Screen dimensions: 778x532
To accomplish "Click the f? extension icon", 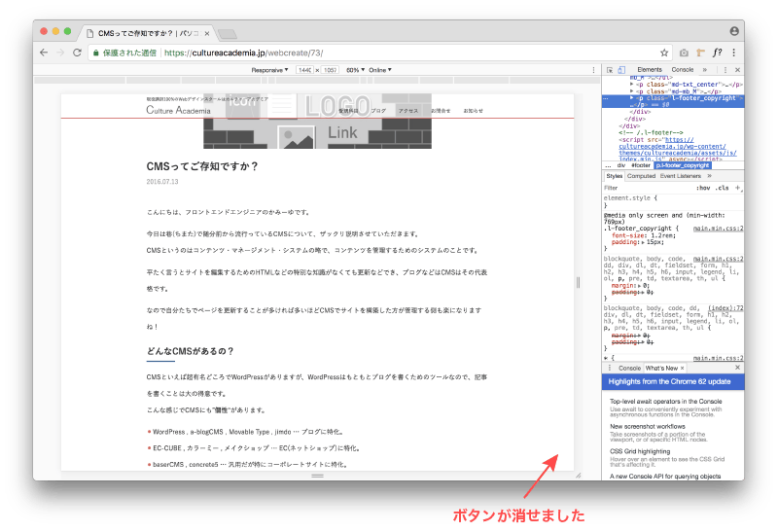I will pyautogui.click(x=718, y=53).
